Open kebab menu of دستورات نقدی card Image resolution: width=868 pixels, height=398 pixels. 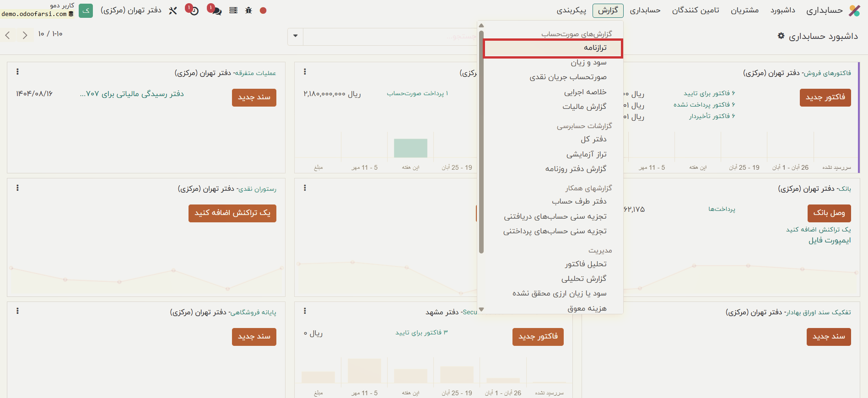tap(17, 188)
